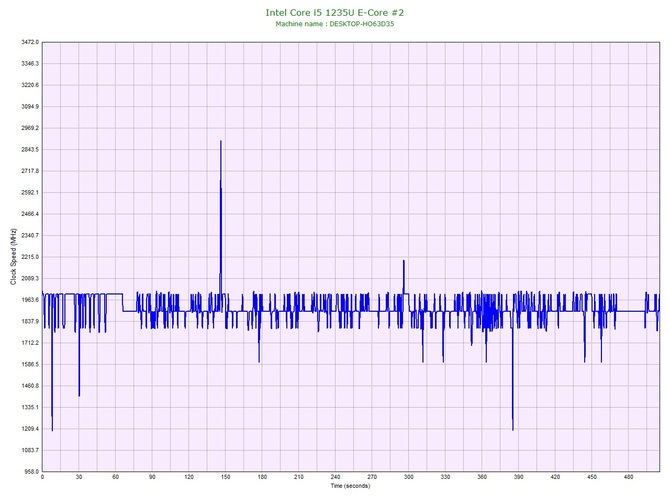Click the 2592.1 y-axis label

[30, 193]
